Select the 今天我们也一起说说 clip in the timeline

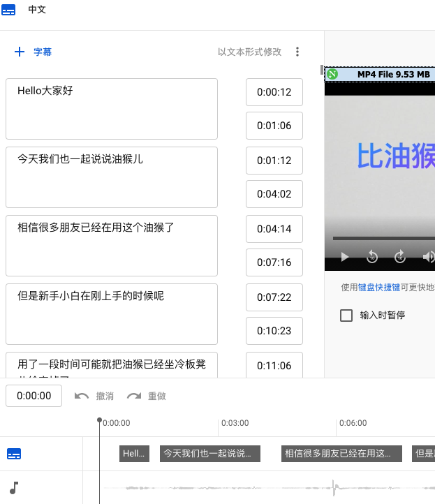point(210,454)
